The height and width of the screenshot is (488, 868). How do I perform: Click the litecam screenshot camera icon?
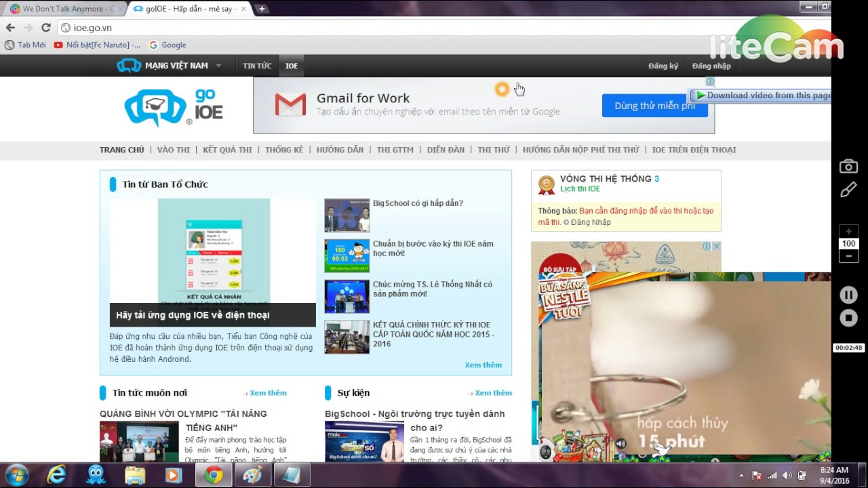click(x=848, y=166)
